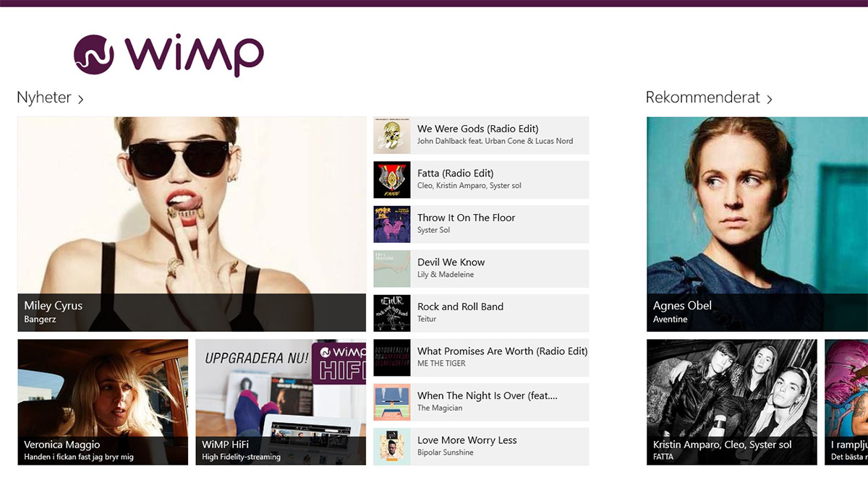Click the Rock and Roll Band cover art
Image resolution: width=868 pixels, height=488 pixels.
click(x=392, y=312)
